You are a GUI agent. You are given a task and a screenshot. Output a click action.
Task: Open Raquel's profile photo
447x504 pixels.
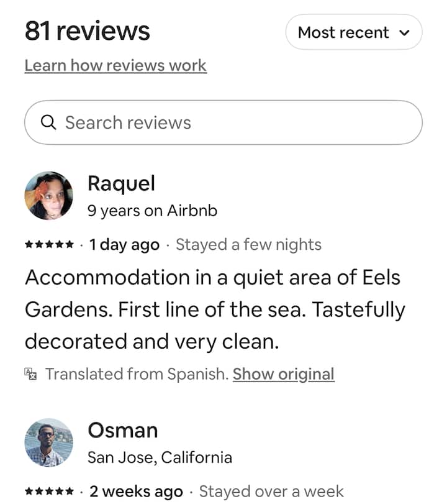[48, 196]
